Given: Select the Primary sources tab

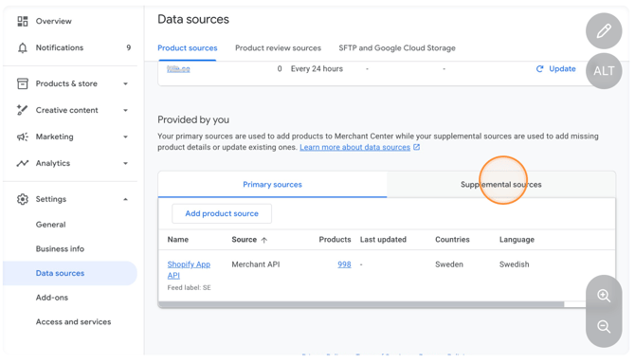Looking at the screenshot, I should tap(273, 185).
